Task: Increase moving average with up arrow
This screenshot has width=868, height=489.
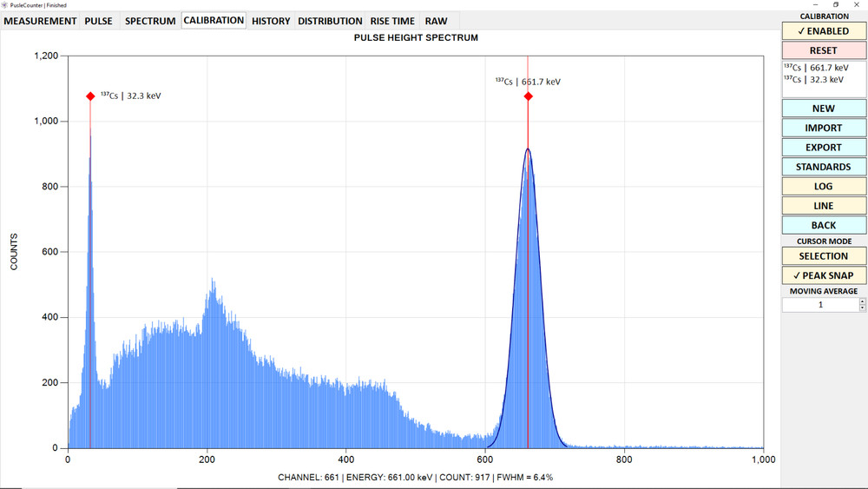Action: [x=862, y=301]
